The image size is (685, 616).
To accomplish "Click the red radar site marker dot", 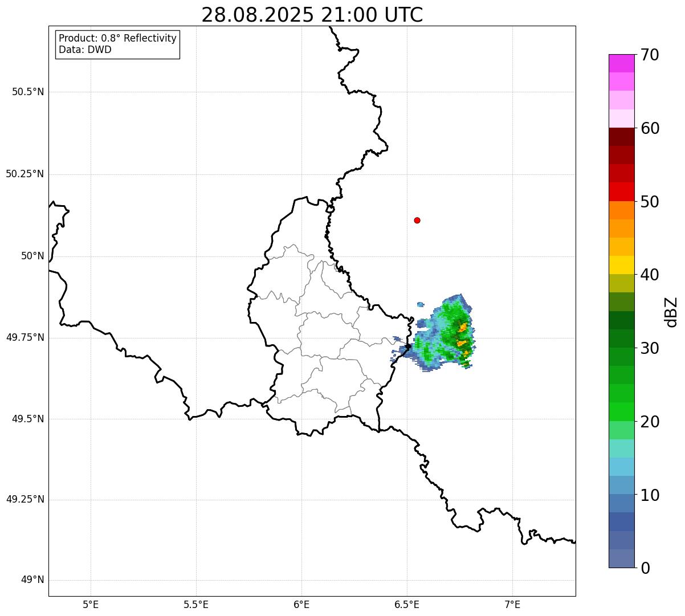I will point(417,220).
